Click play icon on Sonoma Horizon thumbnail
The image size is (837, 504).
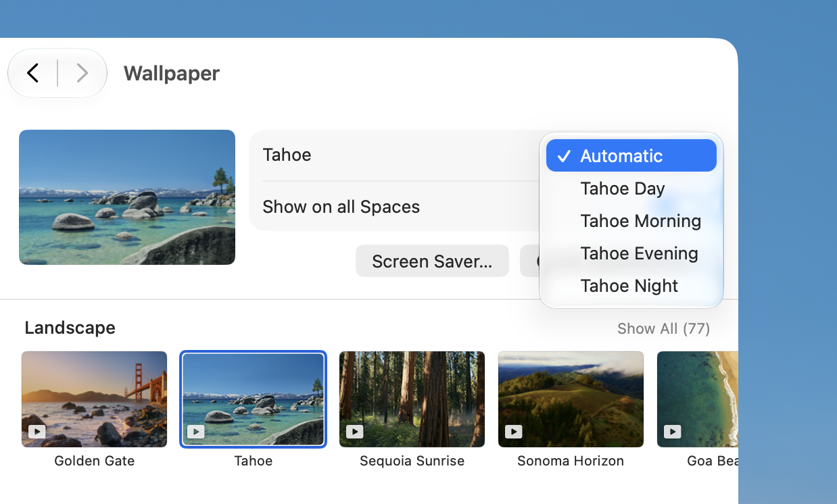pos(514,431)
